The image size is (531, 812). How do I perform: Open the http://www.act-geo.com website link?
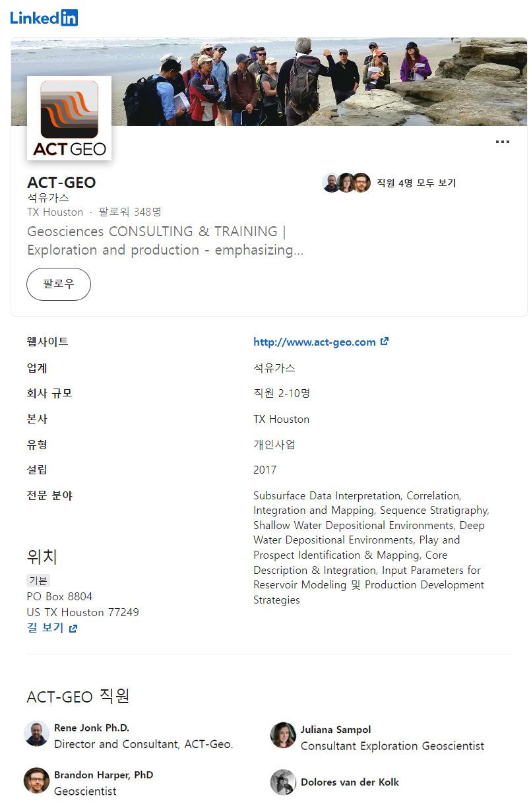tap(315, 342)
